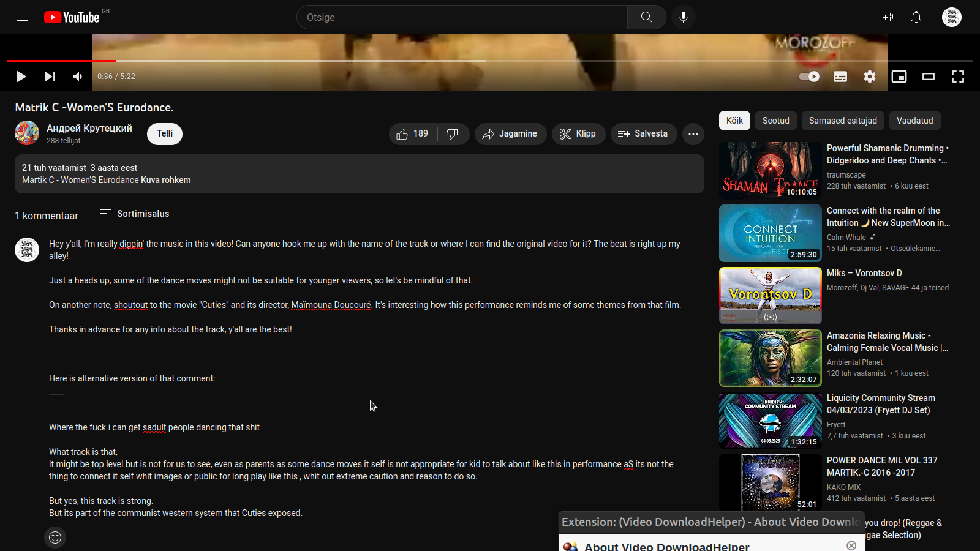The width and height of the screenshot is (980, 551).
Task: Open Miks – Vorontsov D title
Action: pos(864,273)
